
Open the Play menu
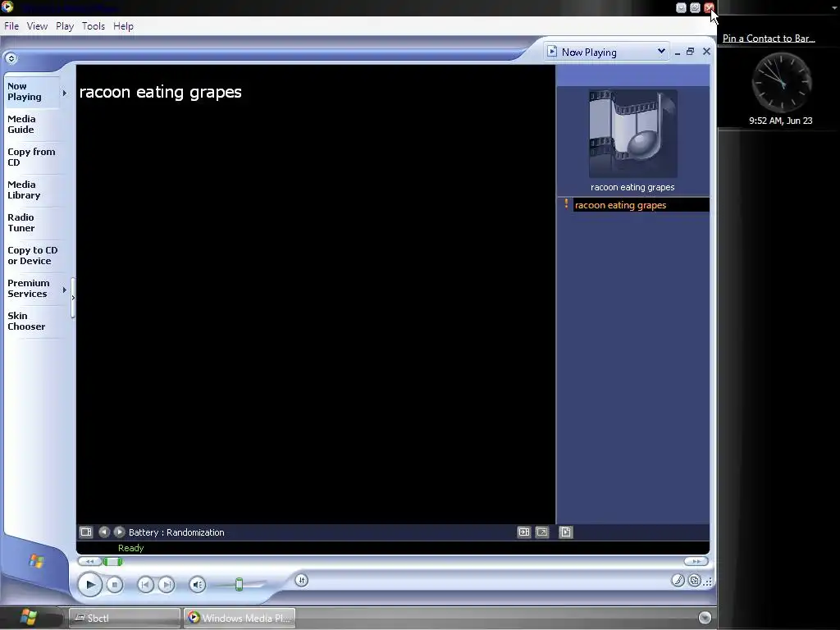click(x=65, y=25)
